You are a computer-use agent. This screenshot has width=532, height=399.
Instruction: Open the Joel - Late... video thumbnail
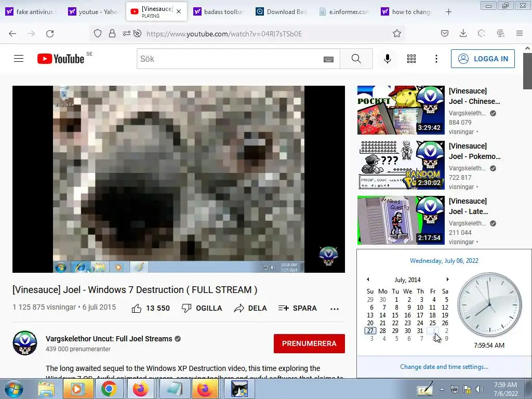(x=401, y=220)
